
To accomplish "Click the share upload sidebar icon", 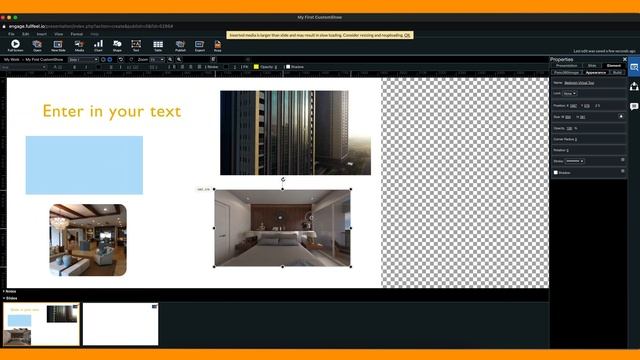I will pyautogui.click(x=634, y=87).
